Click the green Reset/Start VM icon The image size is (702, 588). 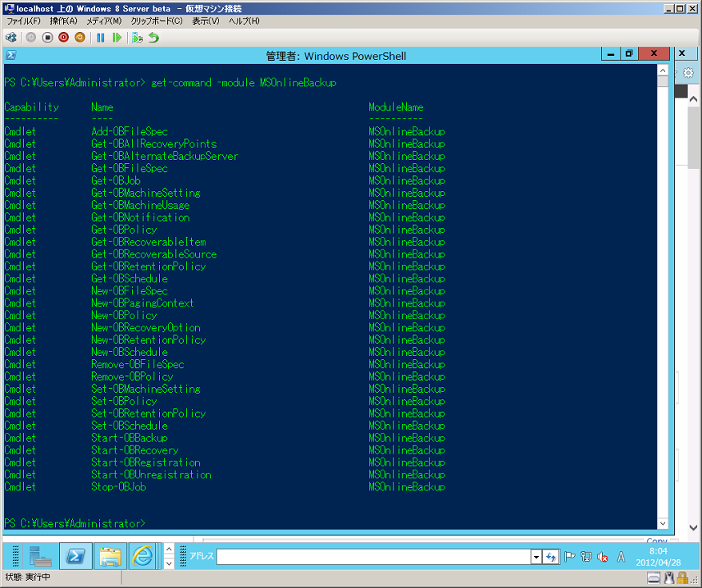[x=118, y=37]
